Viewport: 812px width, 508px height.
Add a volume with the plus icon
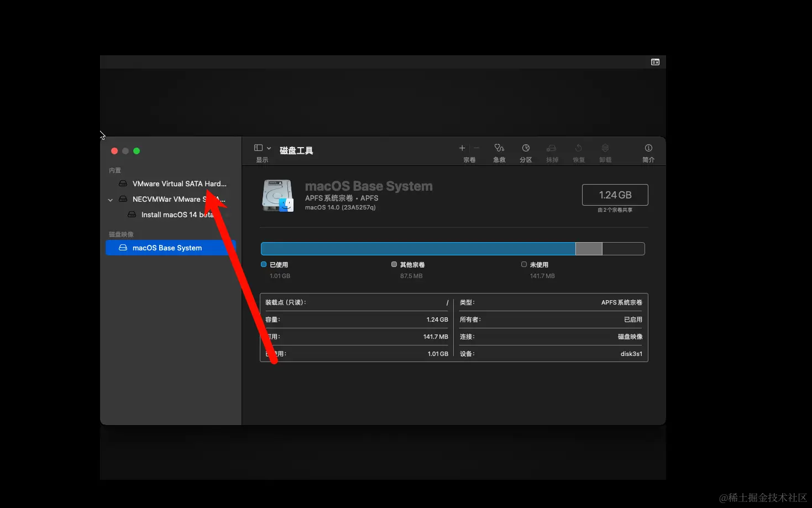coord(462,148)
